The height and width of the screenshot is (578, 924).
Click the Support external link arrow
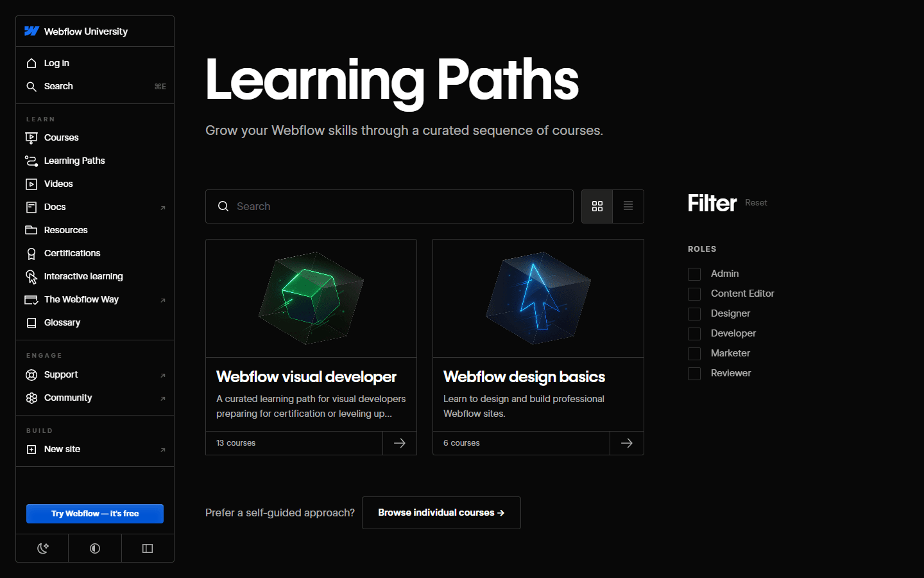coord(163,375)
